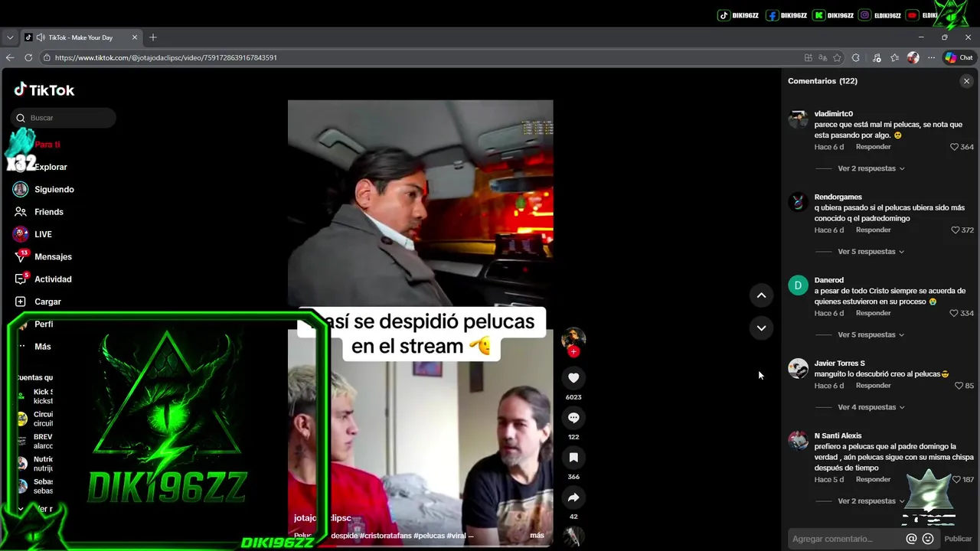View site information via the lock icon

coord(47,57)
